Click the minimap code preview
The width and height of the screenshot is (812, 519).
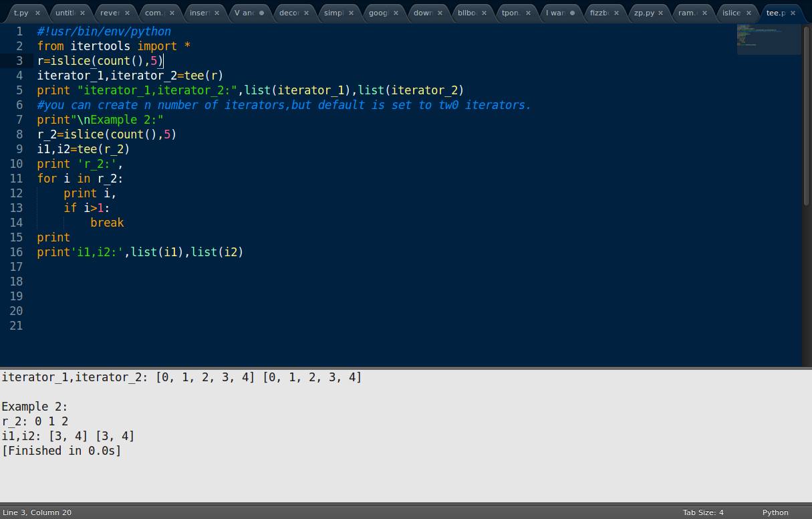tap(769, 39)
